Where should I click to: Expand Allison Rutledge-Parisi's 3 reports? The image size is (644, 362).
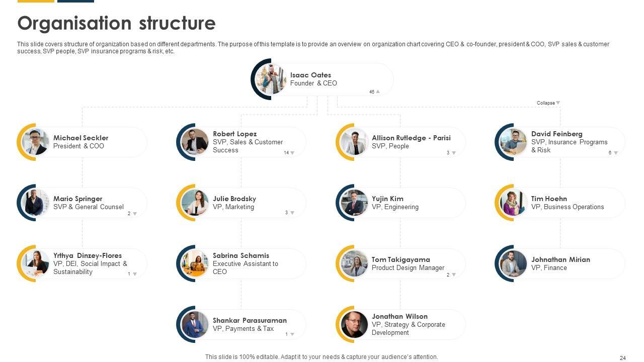(x=454, y=153)
